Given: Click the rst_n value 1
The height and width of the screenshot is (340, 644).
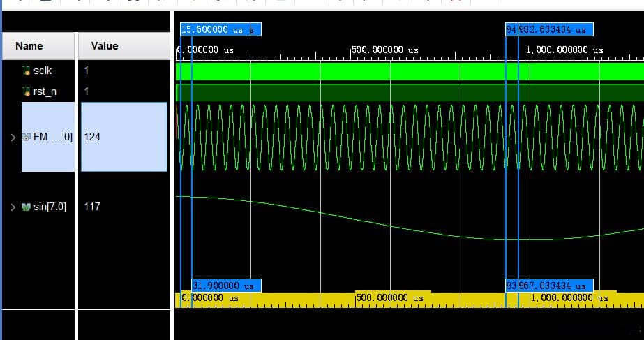Looking at the screenshot, I should click(87, 91).
